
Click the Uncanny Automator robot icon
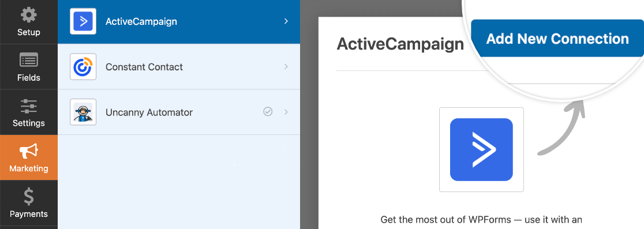click(x=83, y=112)
